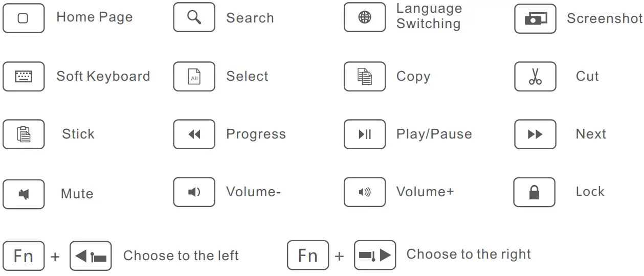
Task: Click the Copy documents key
Action: tap(364, 77)
